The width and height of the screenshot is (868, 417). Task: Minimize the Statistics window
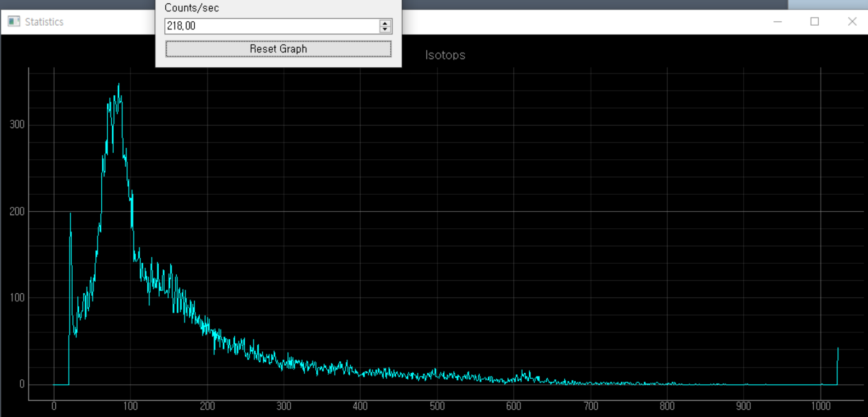[x=778, y=22]
